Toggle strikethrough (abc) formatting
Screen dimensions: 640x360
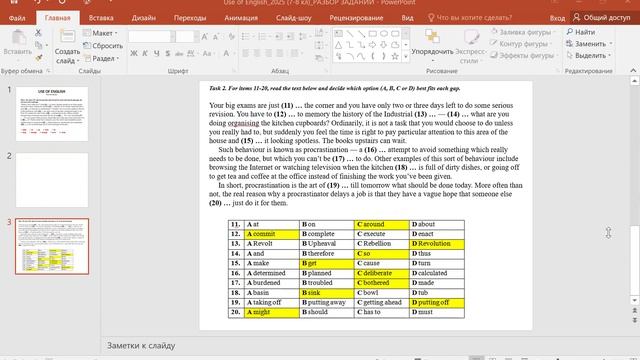pyautogui.click(x=179, y=53)
